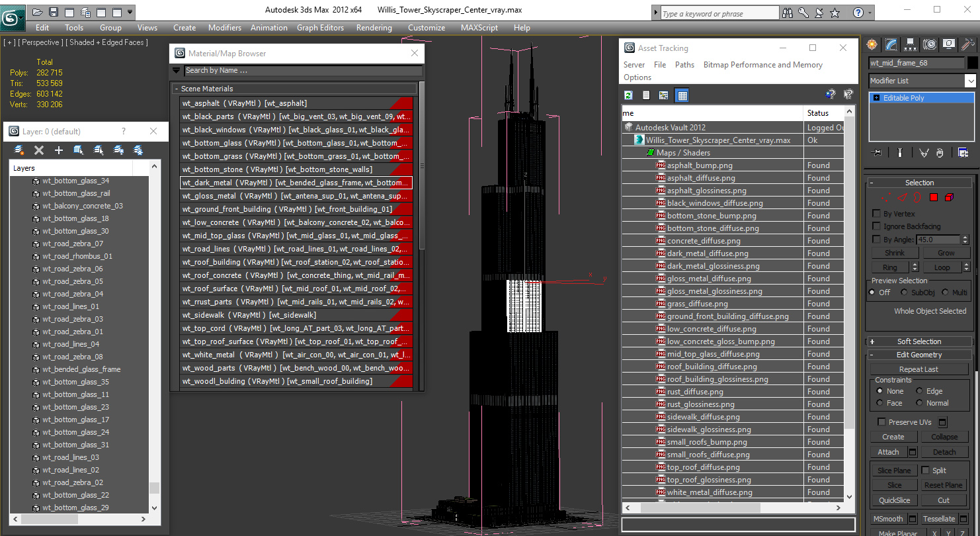The height and width of the screenshot is (536, 980).
Task: Collapse the Selection rollout
Action: [872, 183]
